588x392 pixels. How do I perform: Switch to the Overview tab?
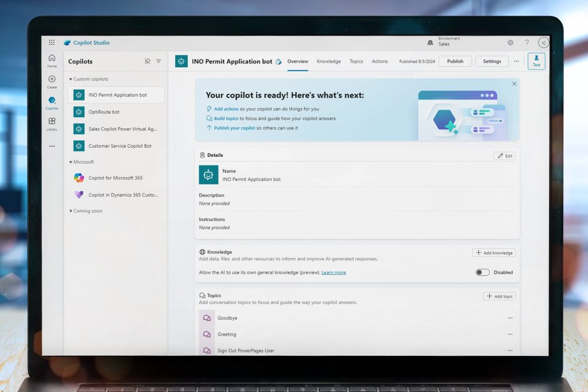point(298,61)
